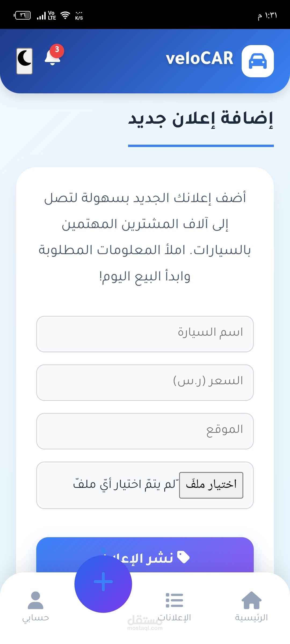
Task: Open the الرئيسية tab label
Action: 251,618
